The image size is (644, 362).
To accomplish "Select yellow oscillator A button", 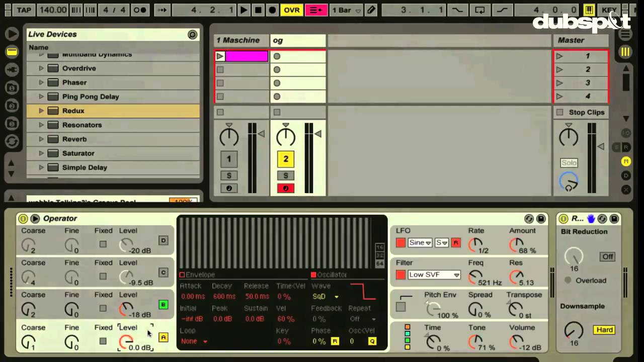I will (x=163, y=337).
